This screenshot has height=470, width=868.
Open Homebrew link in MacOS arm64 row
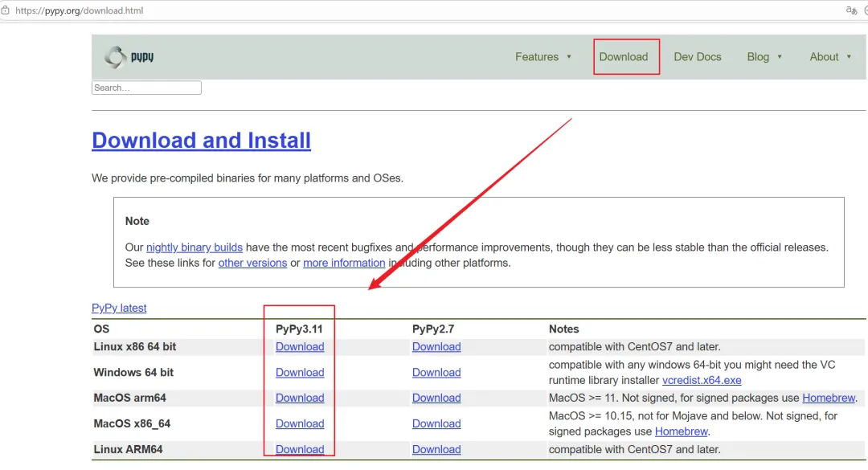click(x=829, y=398)
